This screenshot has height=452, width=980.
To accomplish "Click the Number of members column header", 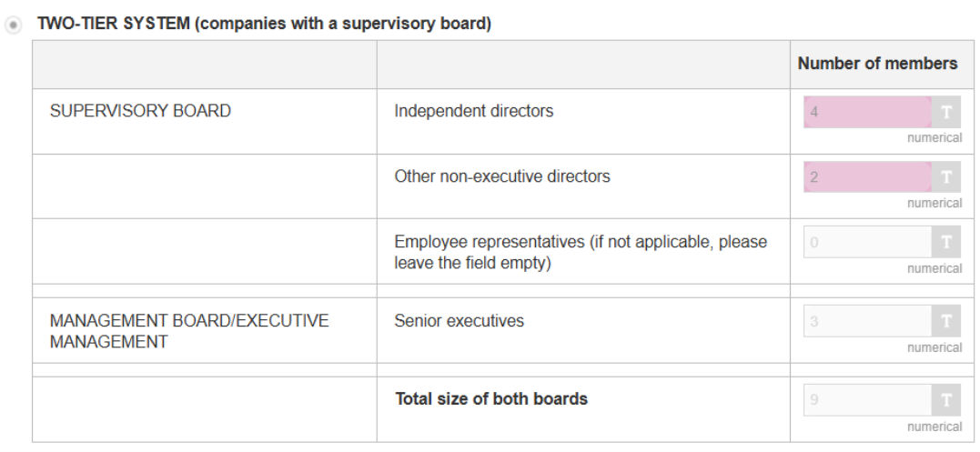I will coord(877,64).
